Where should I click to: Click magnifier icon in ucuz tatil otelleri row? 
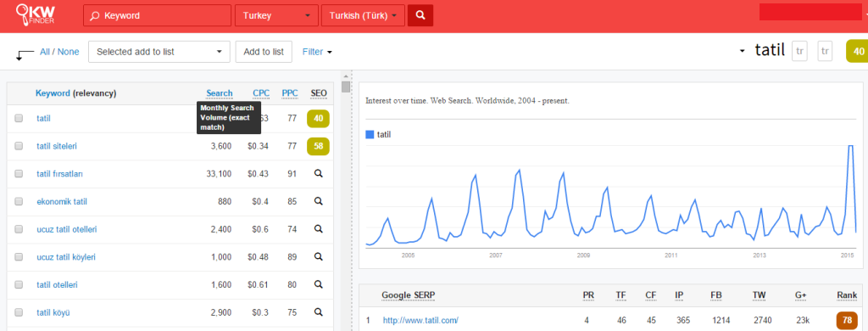319,229
